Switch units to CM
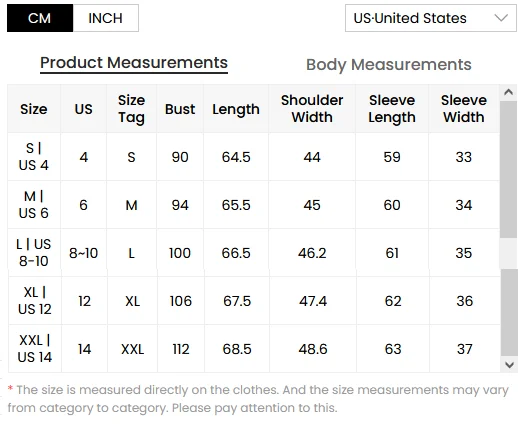Viewport: 518px width, 425px height. 40,18
